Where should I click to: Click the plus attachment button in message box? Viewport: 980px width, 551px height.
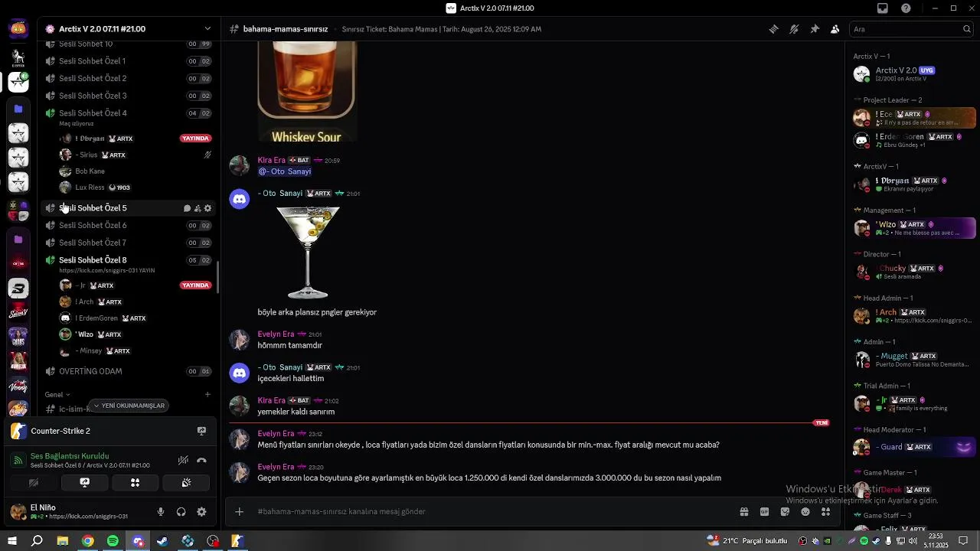(x=240, y=512)
